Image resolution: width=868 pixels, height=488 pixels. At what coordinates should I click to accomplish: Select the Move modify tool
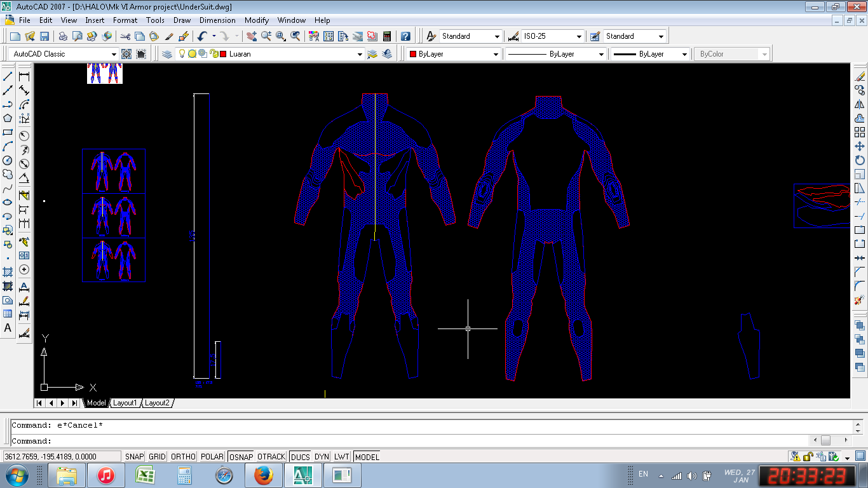(860, 146)
